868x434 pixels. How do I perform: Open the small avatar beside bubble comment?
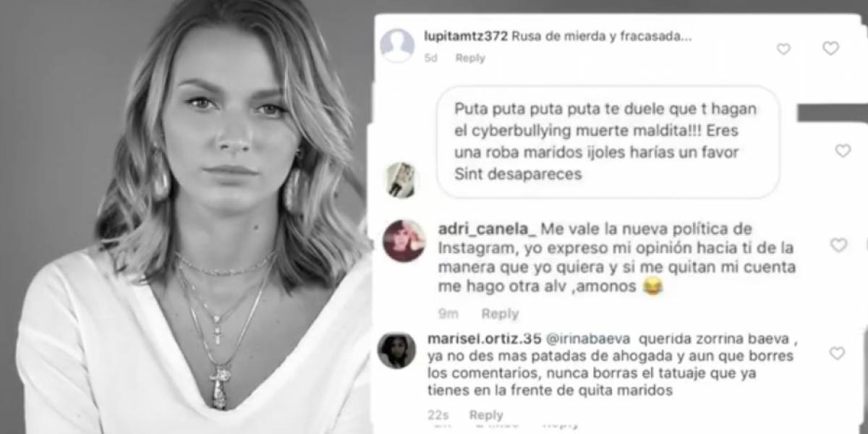tap(399, 179)
